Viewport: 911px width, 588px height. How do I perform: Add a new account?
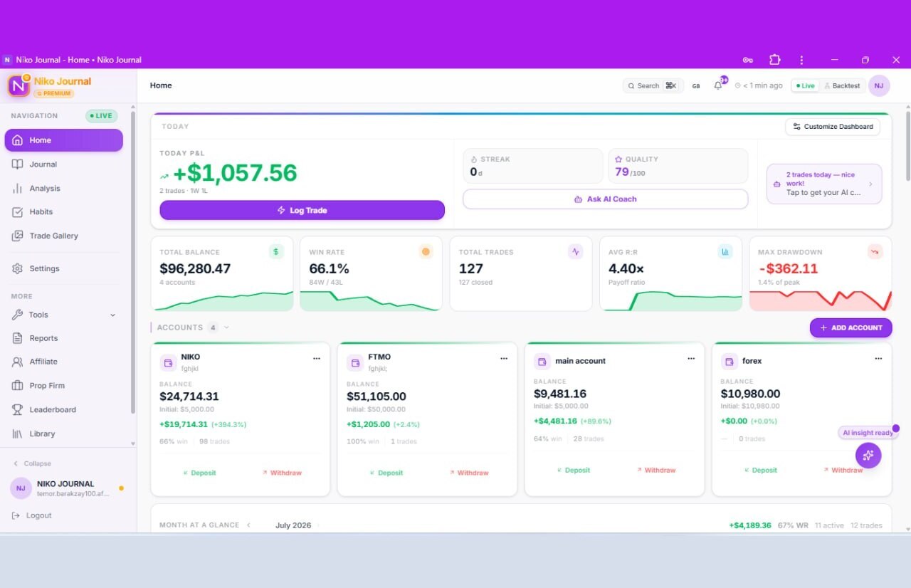pyautogui.click(x=851, y=327)
